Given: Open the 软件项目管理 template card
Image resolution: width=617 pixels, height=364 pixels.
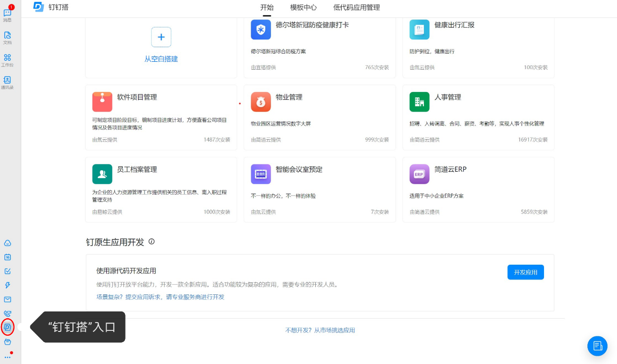Looking at the screenshot, I should [161, 117].
